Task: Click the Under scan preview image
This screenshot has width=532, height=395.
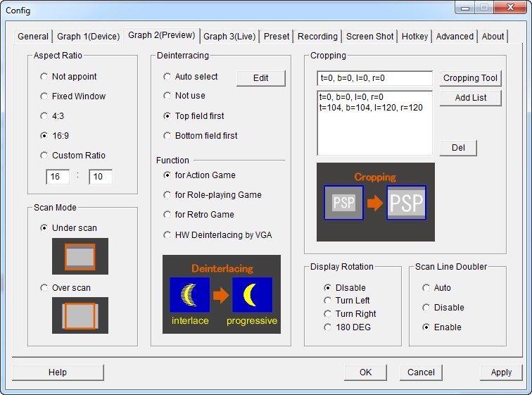Action: [x=80, y=256]
